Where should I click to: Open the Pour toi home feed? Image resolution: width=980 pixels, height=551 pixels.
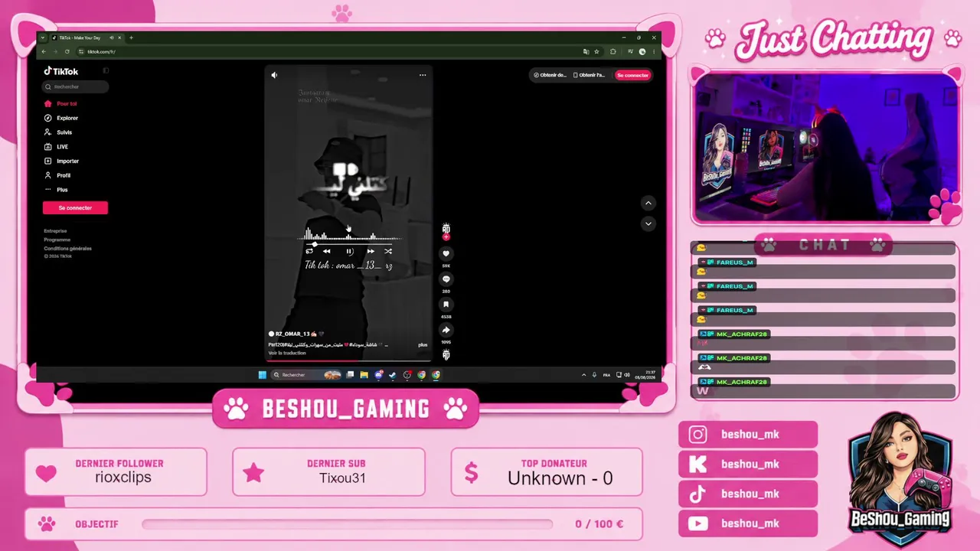point(61,103)
